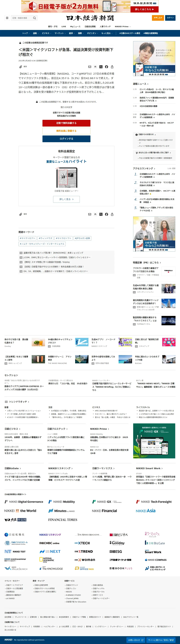
Task: Expand the 速報 navigation dropdown
Action: click(x=36, y=33)
